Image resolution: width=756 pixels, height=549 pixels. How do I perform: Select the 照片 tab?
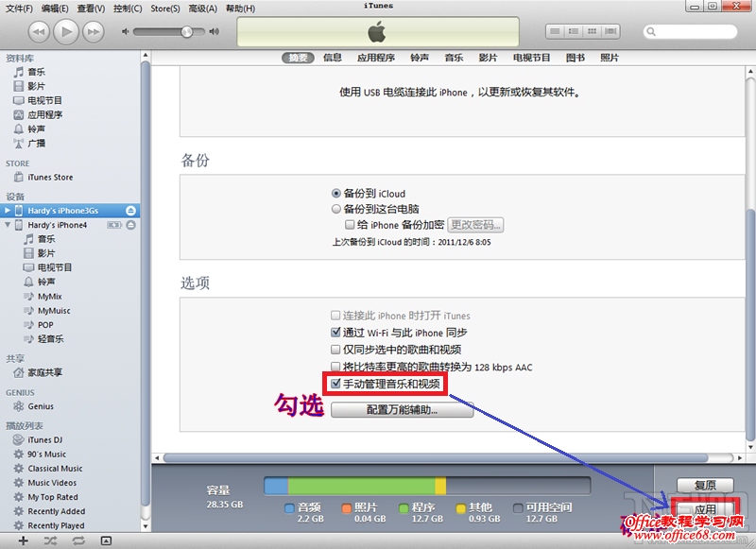[x=610, y=58]
